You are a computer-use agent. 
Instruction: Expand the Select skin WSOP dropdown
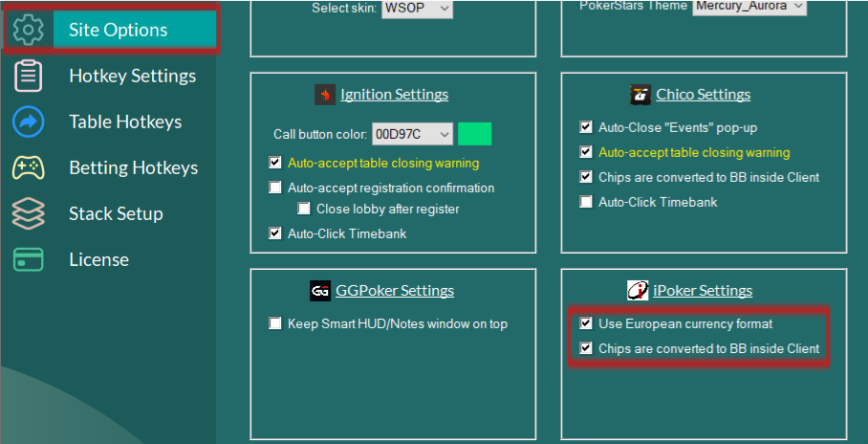coord(417,9)
